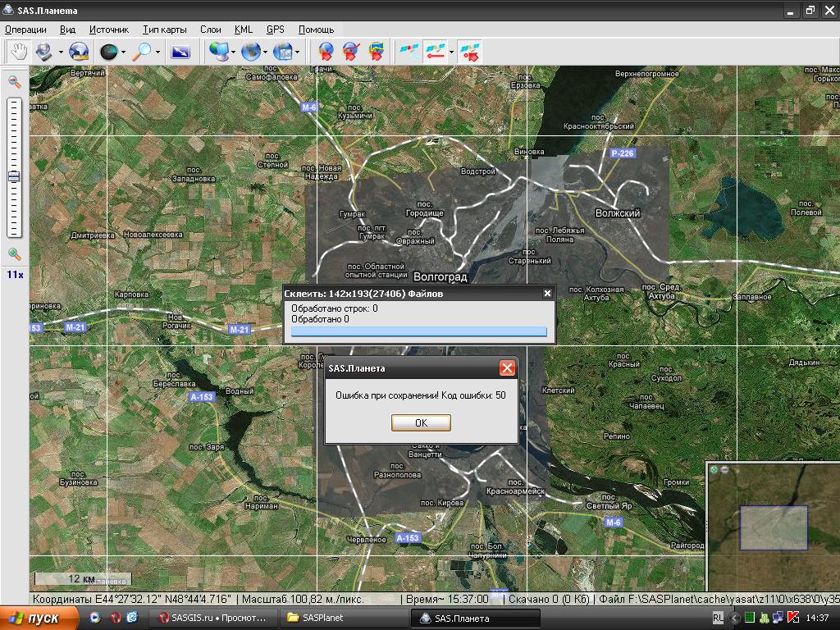Screen dimensions: 840x630
Task: Close the Склеить progress window
Action: pyautogui.click(x=548, y=294)
